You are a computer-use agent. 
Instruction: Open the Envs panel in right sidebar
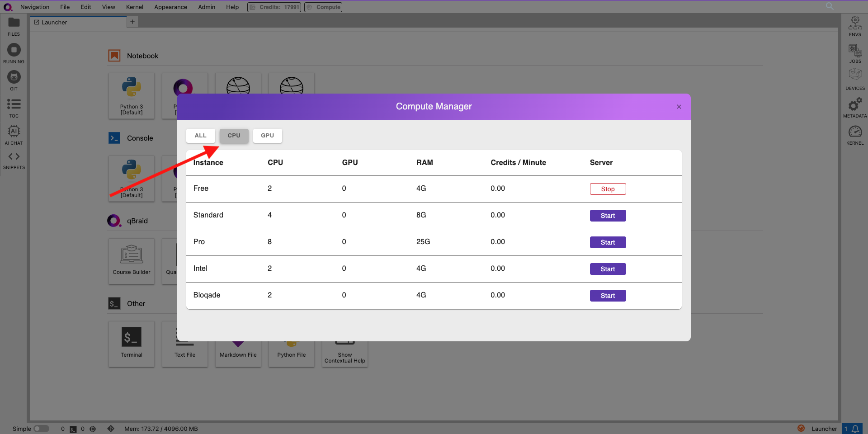[x=855, y=26]
